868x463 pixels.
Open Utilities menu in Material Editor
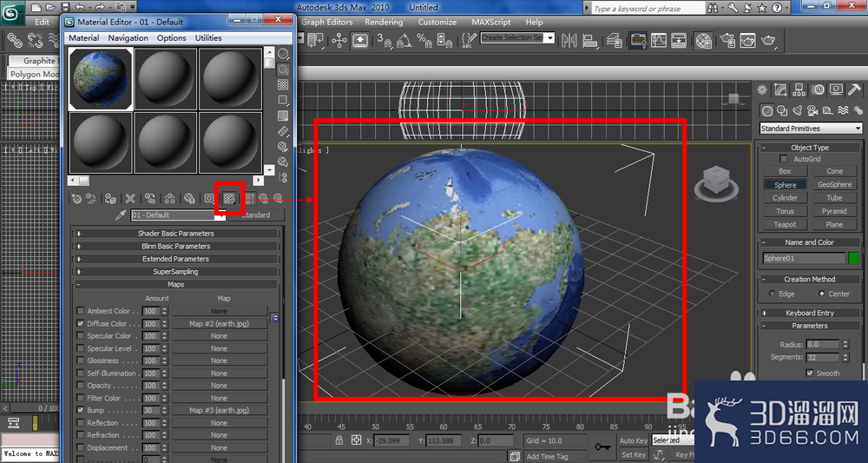click(x=208, y=37)
